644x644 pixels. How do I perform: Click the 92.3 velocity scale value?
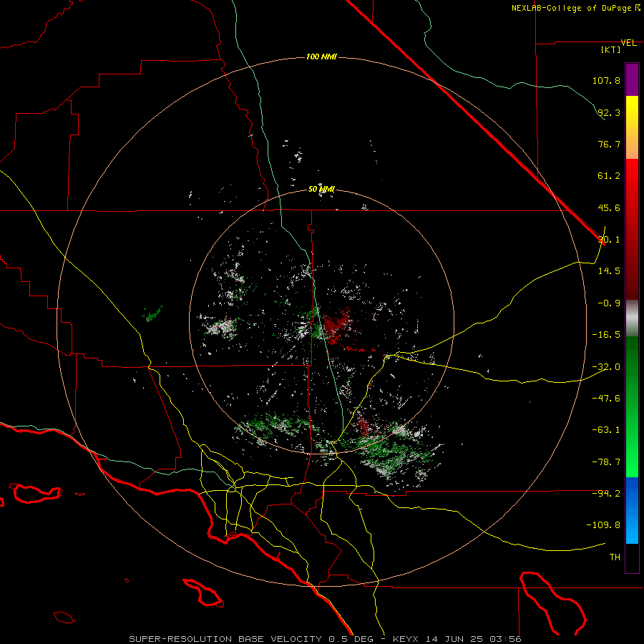click(x=609, y=112)
